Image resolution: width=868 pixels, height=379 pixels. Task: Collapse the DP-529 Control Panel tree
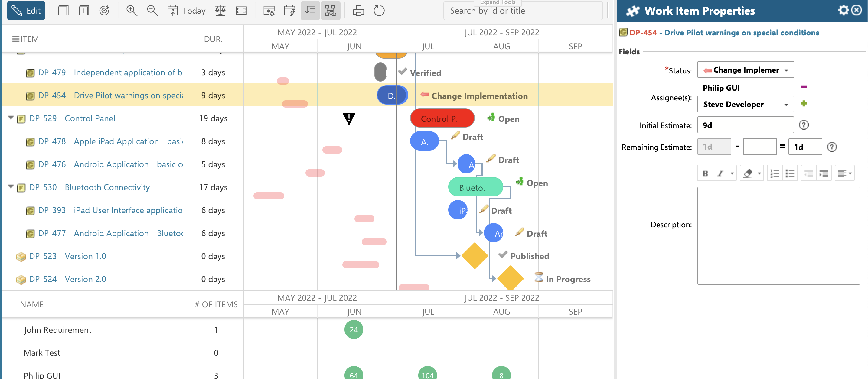pos(11,118)
